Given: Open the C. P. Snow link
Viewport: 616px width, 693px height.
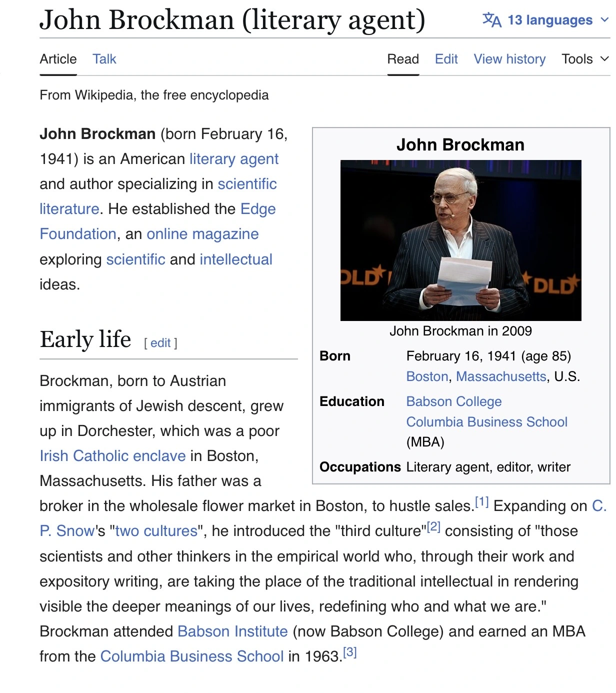Looking at the screenshot, I should click(67, 531).
